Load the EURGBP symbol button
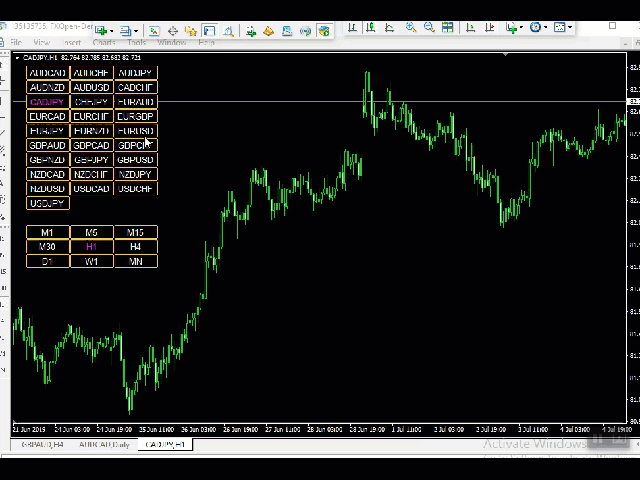 (x=136, y=116)
